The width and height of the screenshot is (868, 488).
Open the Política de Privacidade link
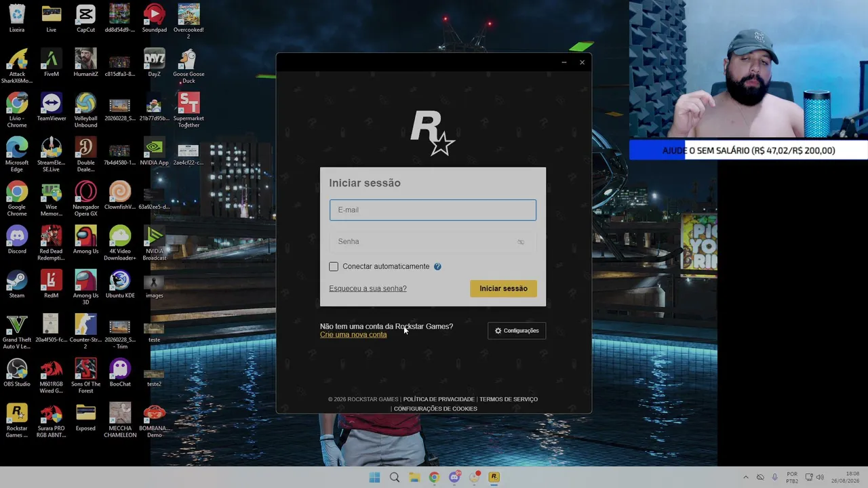point(439,399)
